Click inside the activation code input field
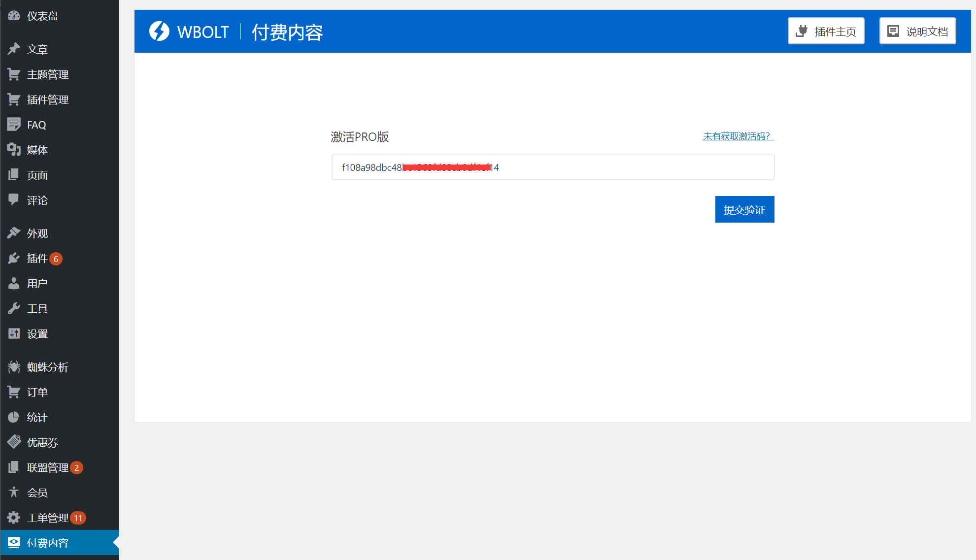The height and width of the screenshot is (560, 976). (552, 167)
